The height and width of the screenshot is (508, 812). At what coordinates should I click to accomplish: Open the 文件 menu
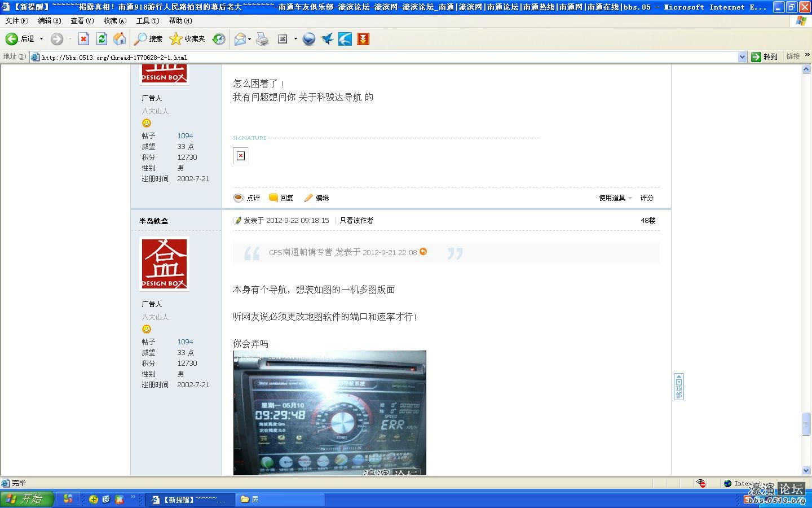[16, 21]
